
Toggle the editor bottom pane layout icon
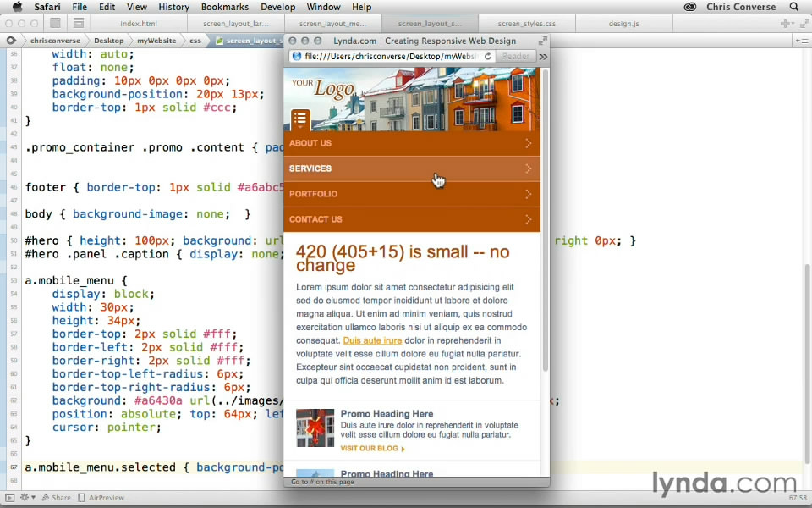[x=78, y=23]
